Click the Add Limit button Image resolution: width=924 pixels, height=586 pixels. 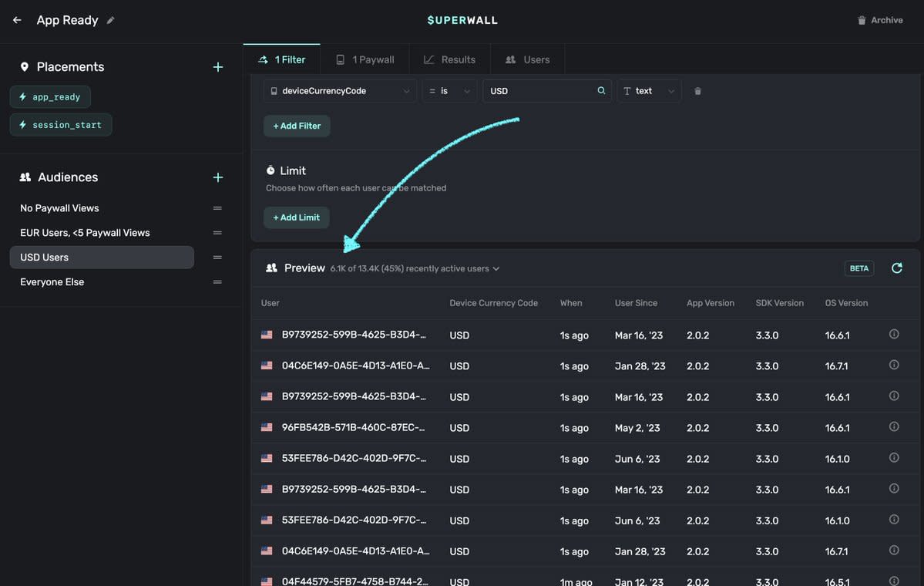tap(296, 217)
